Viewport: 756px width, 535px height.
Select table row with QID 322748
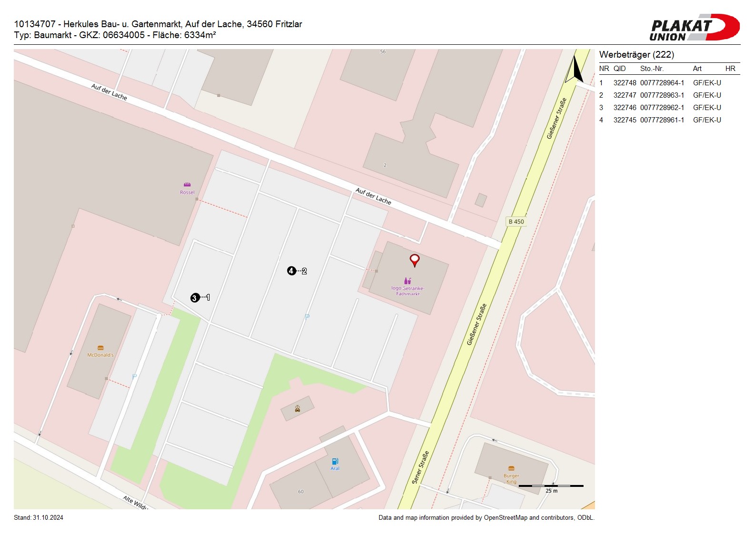tap(660, 83)
